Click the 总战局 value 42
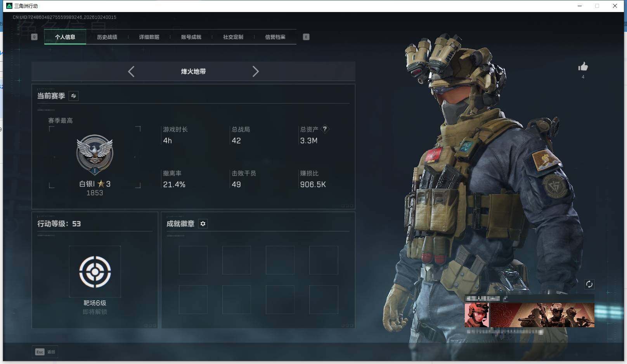Viewport: 627px width, 364px height. tap(236, 141)
